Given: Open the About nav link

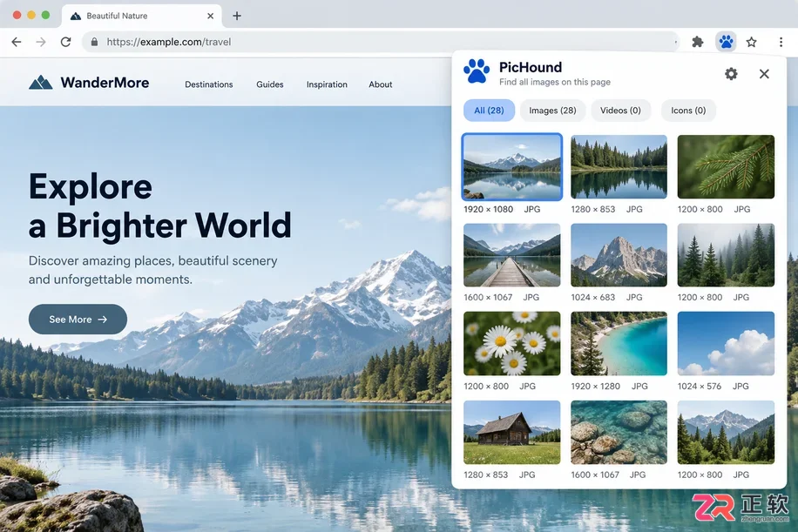Looking at the screenshot, I should coord(380,84).
